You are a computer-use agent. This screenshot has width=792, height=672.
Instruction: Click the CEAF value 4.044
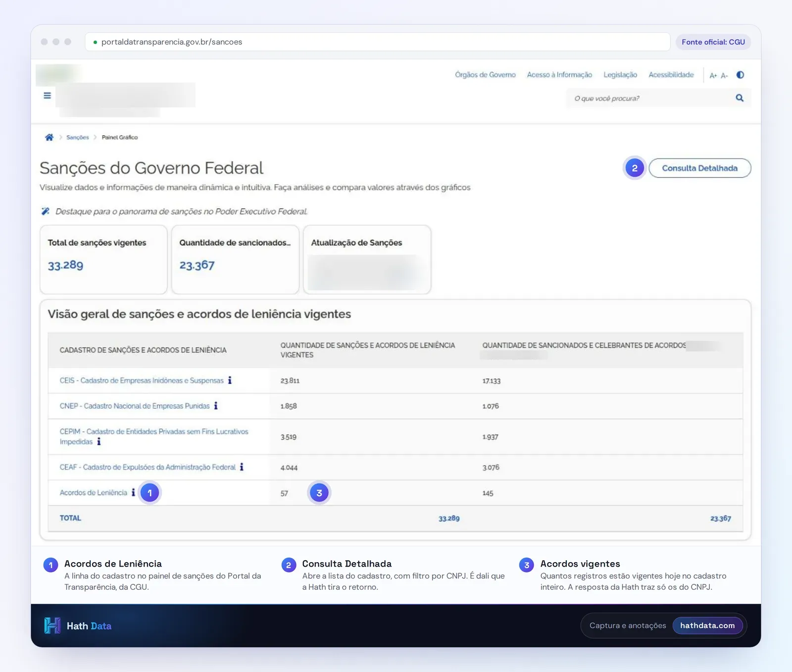pos(289,468)
